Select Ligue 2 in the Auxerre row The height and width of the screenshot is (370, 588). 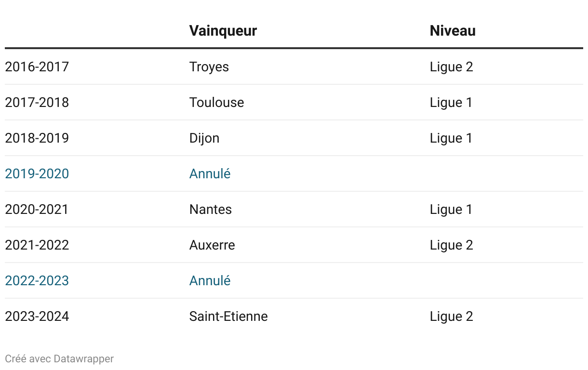pyautogui.click(x=452, y=245)
